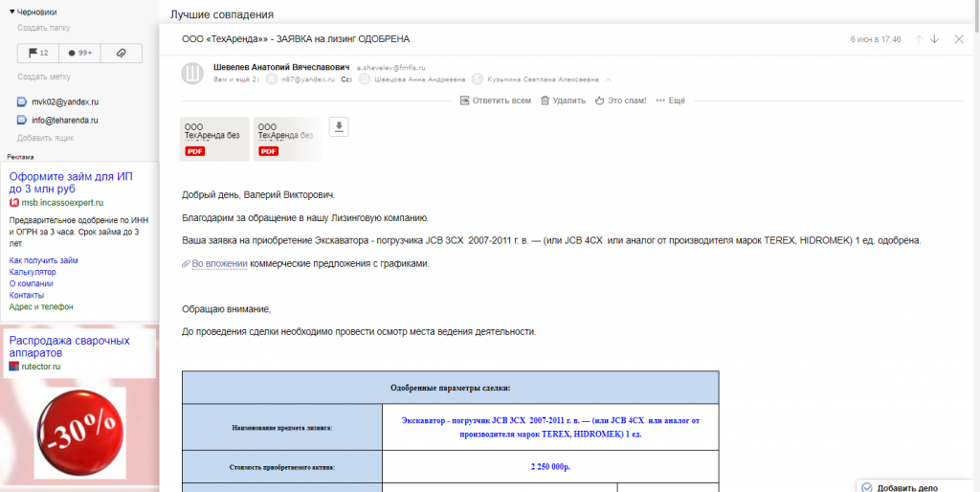Click the Одобренные параметры сделки header cell
980x492 pixels.
click(450, 388)
